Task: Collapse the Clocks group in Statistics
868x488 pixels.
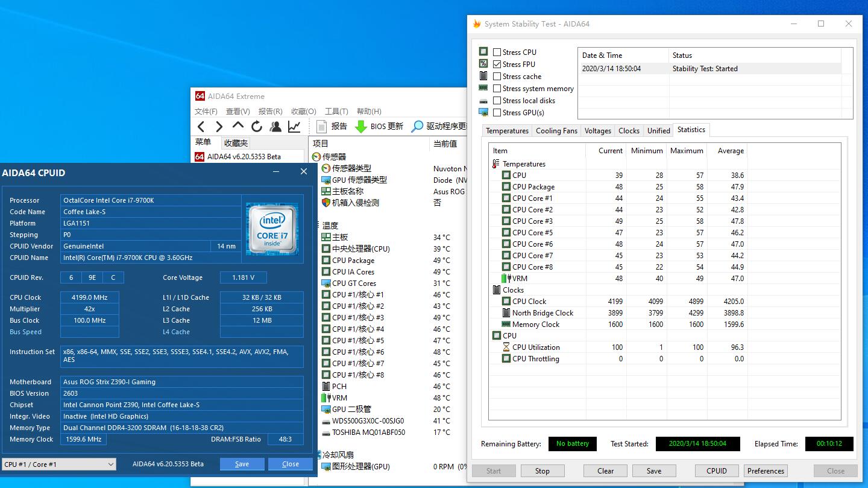Action: point(513,290)
